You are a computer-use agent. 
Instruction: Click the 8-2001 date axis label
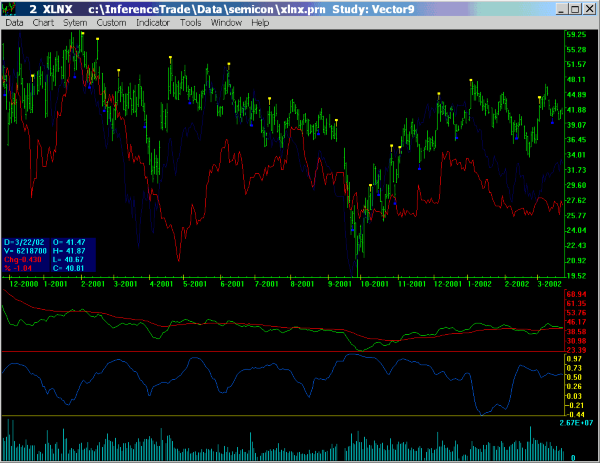pos(302,284)
